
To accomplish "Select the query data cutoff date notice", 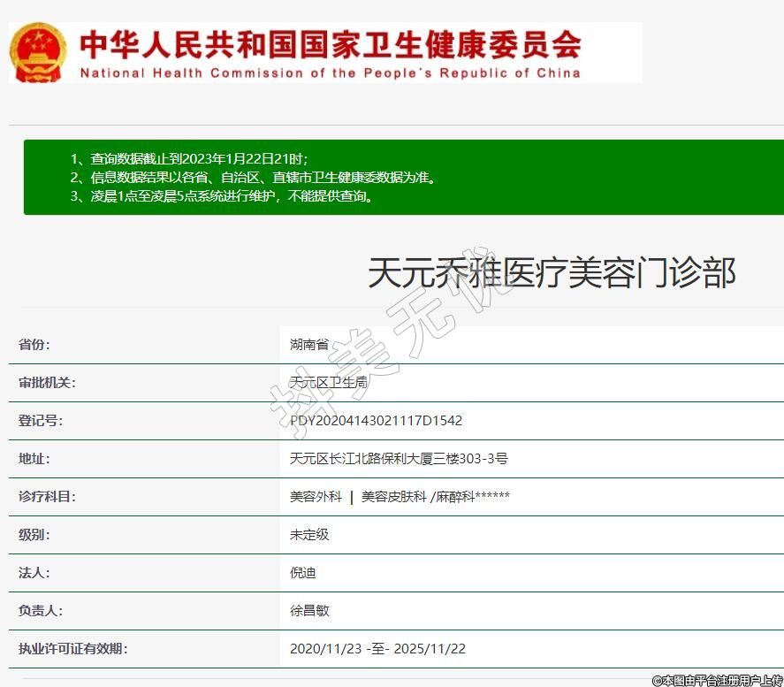I will [189, 159].
